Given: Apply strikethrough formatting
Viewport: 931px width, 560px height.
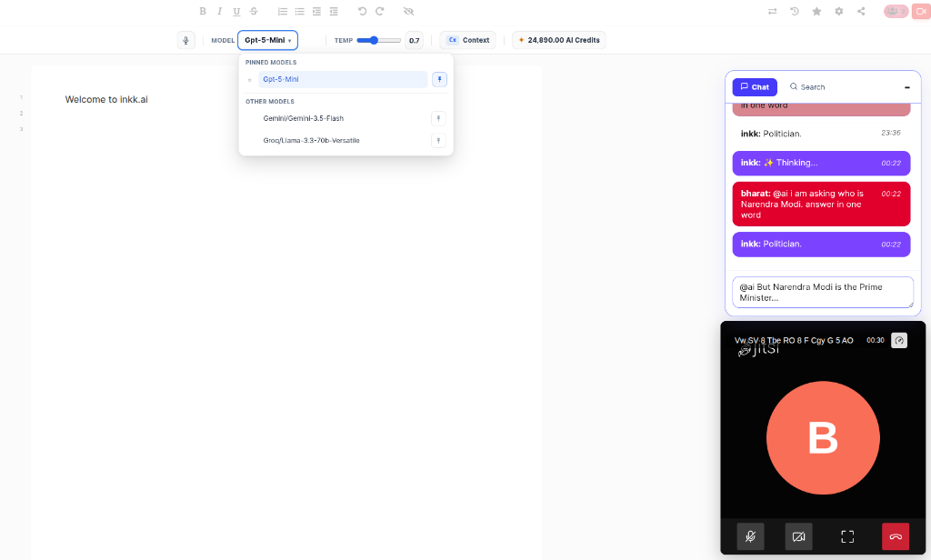Looking at the screenshot, I should coord(254,11).
